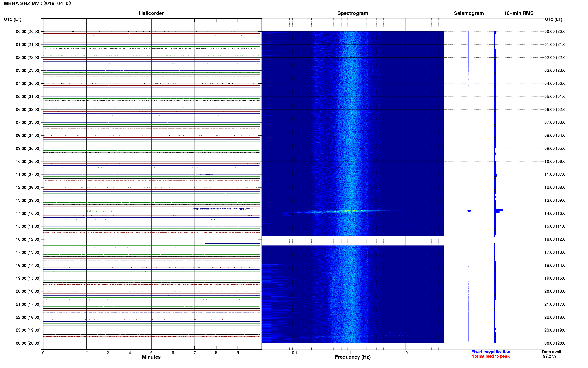Click the left 07:00 (03:00) time label

pyautogui.click(x=28, y=122)
